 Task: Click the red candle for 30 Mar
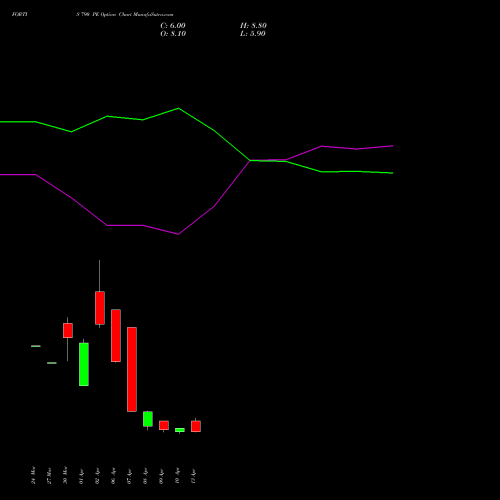68,330
